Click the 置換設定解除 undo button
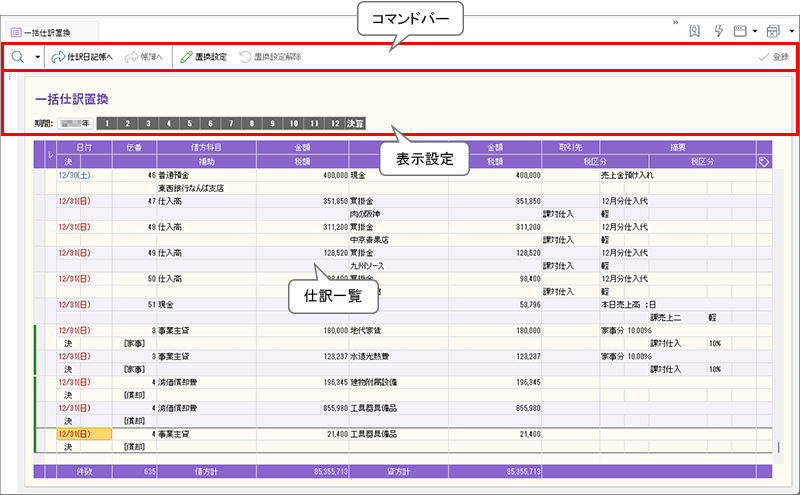Viewport: 800px width, 495px height. (270, 57)
